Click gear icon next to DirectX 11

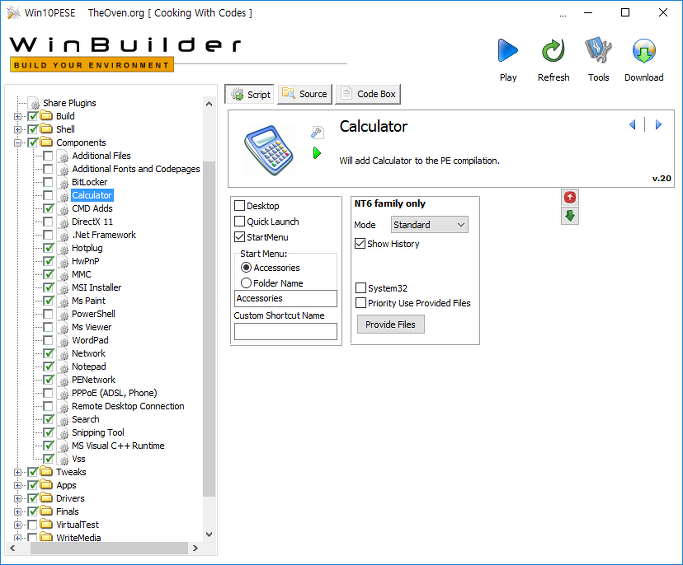pos(64,222)
